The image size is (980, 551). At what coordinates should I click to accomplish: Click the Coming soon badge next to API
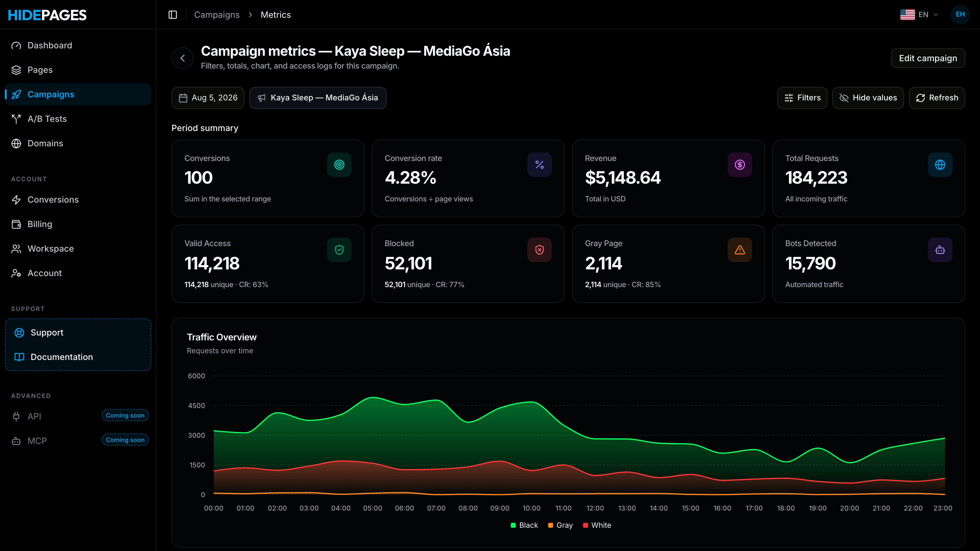tap(125, 416)
